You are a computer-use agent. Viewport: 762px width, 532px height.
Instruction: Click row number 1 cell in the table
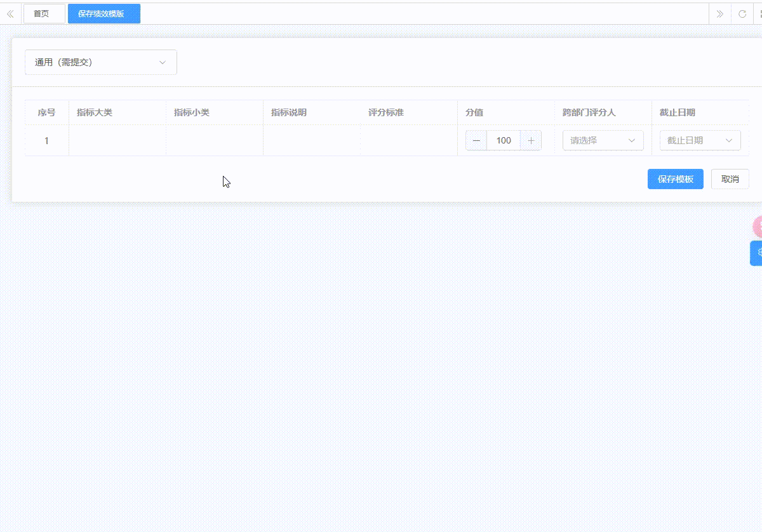click(x=46, y=140)
